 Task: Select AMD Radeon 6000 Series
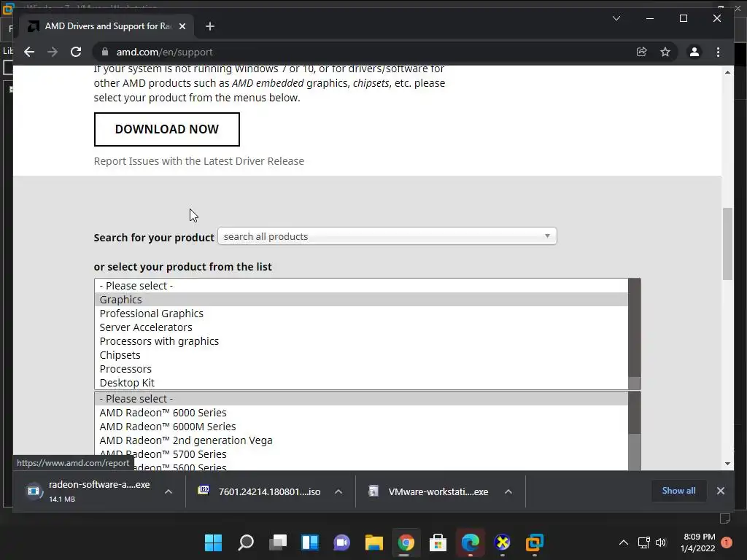pyautogui.click(x=361, y=413)
